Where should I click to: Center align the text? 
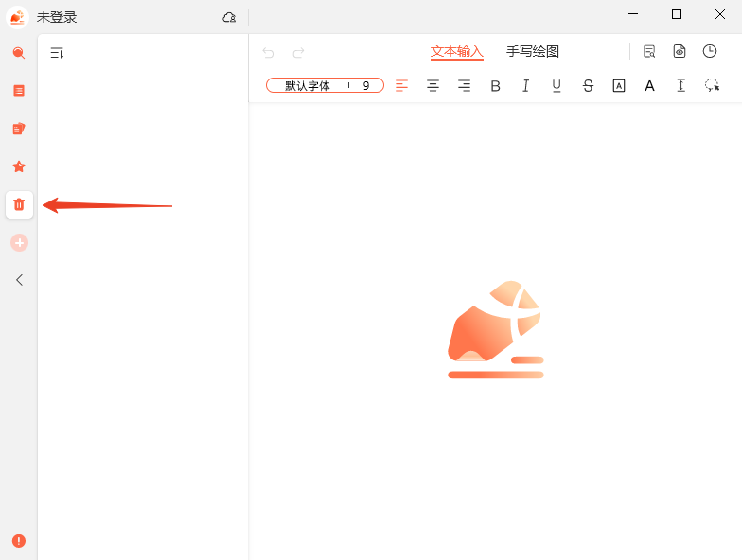coord(433,85)
